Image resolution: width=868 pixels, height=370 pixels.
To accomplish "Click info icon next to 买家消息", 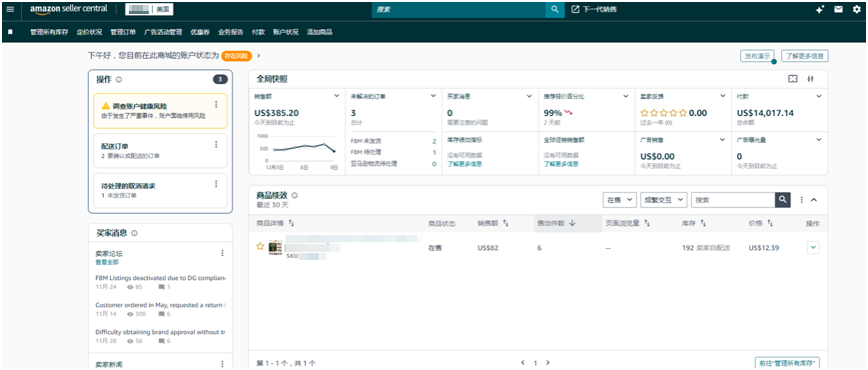I will click(x=135, y=233).
